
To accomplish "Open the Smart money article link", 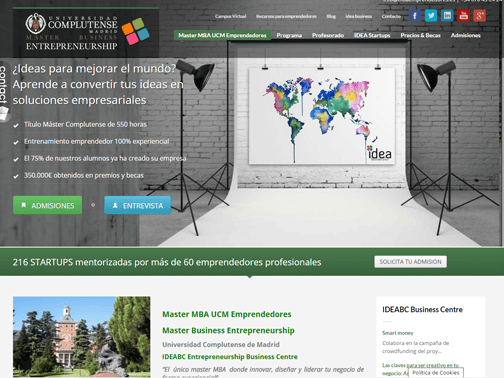I will [x=398, y=333].
